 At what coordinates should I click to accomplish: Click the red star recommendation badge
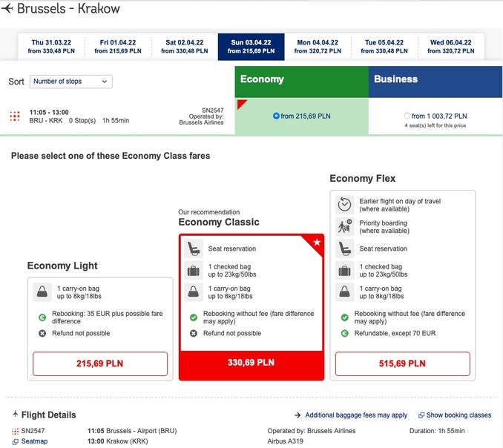[316, 242]
